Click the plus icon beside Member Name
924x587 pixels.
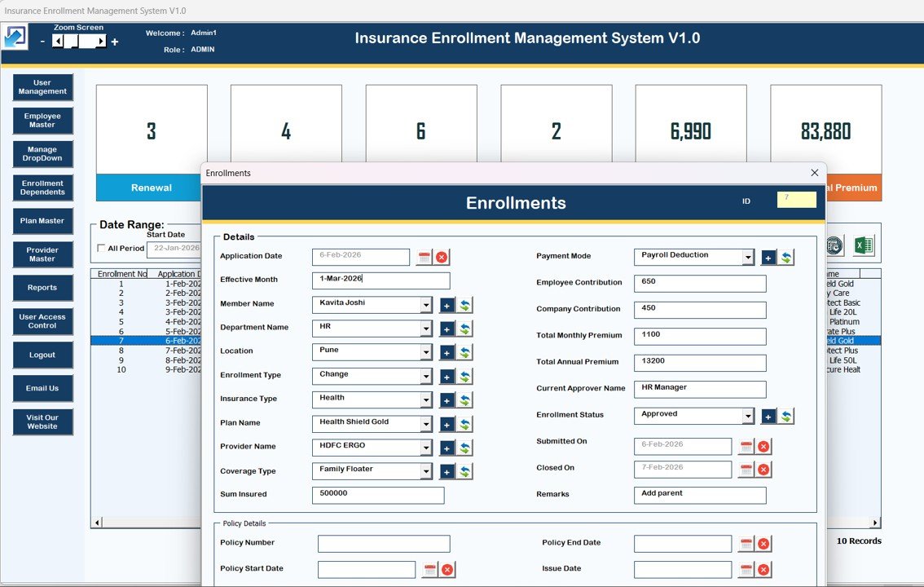click(447, 306)
